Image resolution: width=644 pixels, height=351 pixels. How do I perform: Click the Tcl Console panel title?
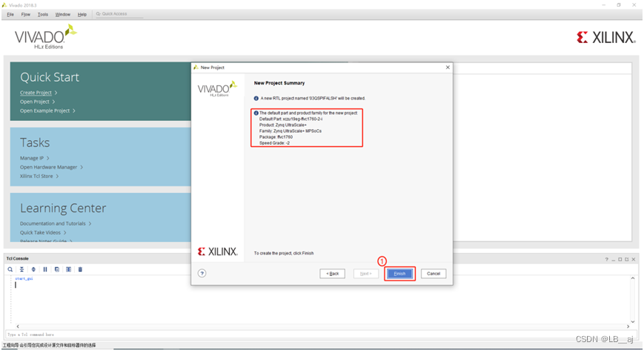pos(17,258)
